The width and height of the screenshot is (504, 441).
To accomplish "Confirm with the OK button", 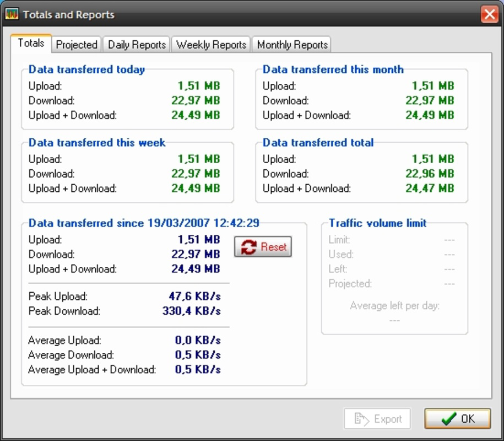I will pos(458,419).
